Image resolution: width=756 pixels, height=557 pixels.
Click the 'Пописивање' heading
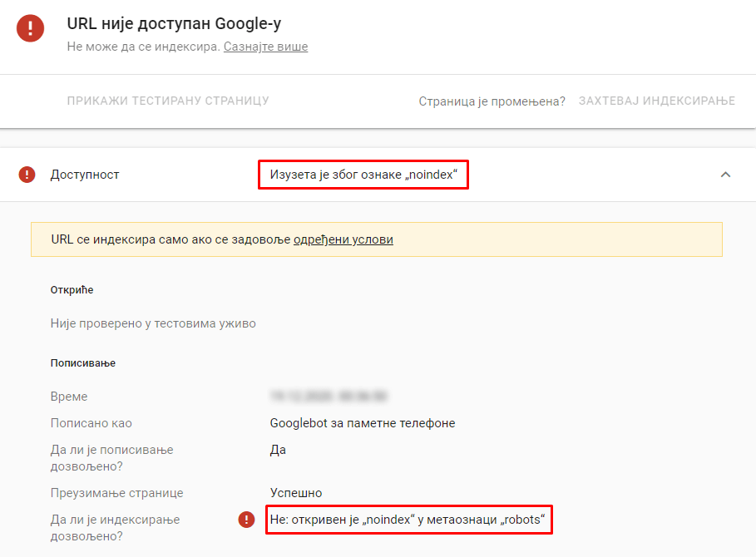coord(83,362)
